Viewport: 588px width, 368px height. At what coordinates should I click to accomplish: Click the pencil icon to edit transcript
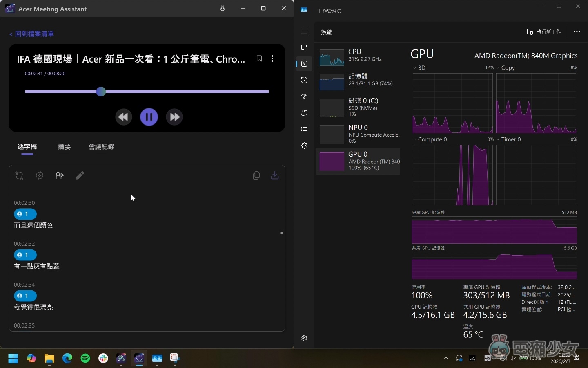click(80, 175)
